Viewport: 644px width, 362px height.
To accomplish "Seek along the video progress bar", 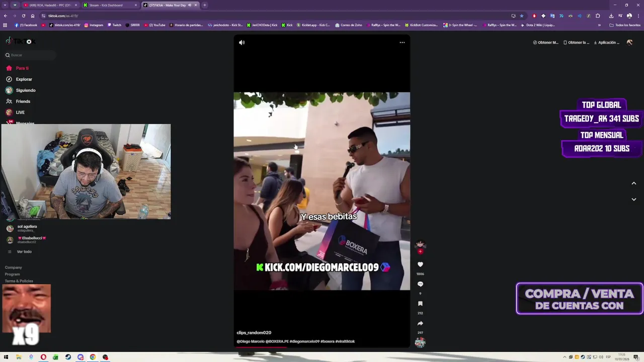I will point(322,347).
